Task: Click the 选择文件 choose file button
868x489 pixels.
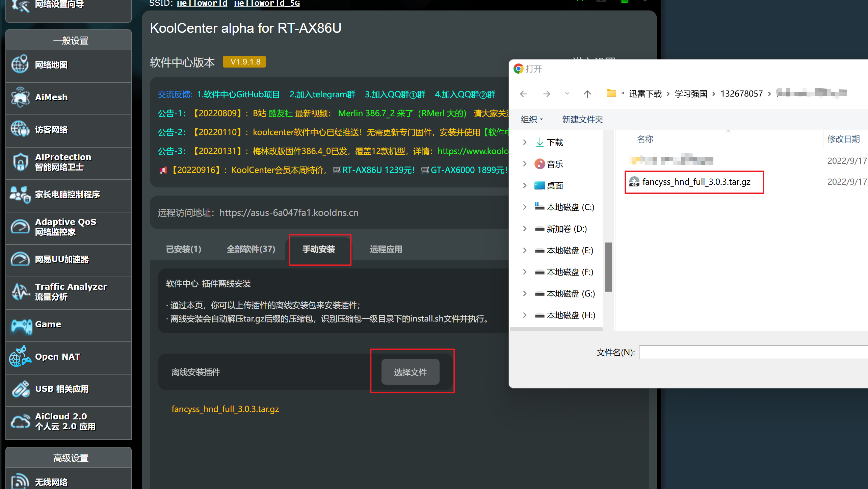Action: pos(411,372)
